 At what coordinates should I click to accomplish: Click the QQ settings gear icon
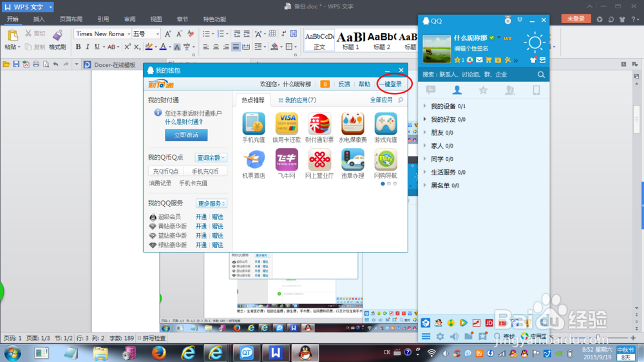click(440, 336)
